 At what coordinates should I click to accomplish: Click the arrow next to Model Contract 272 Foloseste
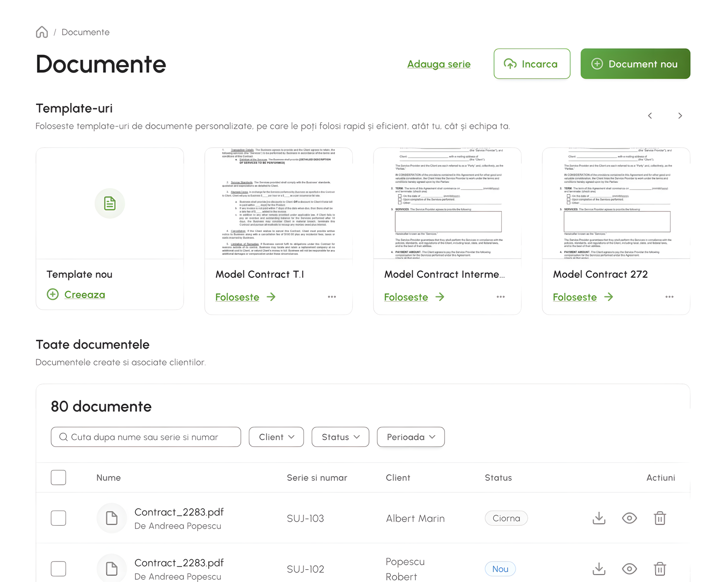tap(609, 297)
